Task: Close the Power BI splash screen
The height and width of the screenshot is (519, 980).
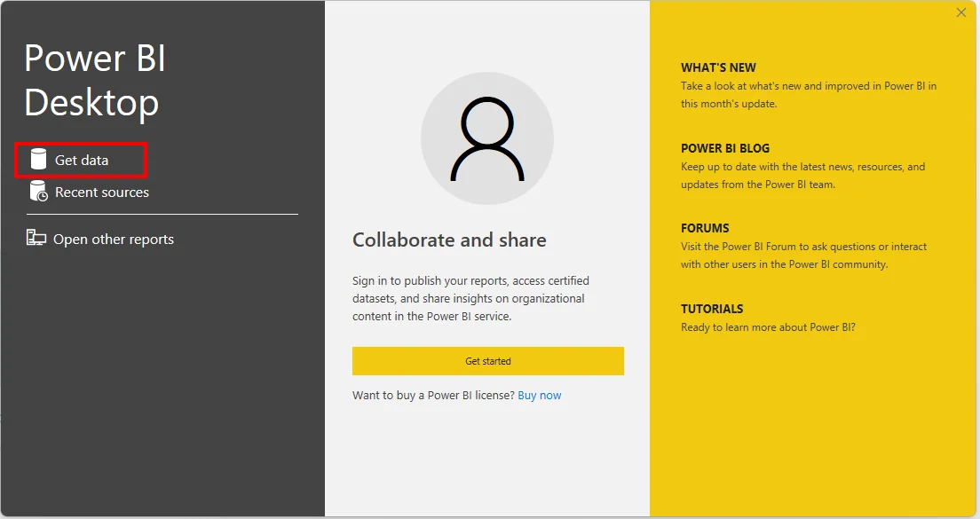Action: 961,12
